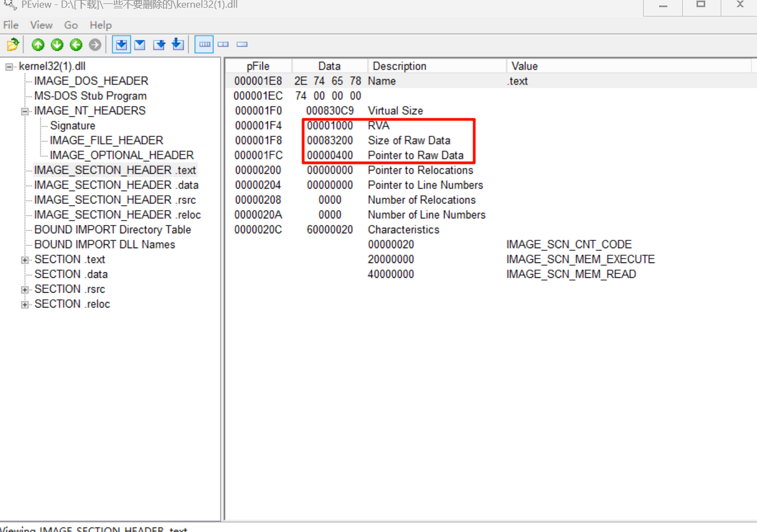The height and width of the screenshot is (532, 757).
Task: Click the green back arrow button
Action: [76, 45]
